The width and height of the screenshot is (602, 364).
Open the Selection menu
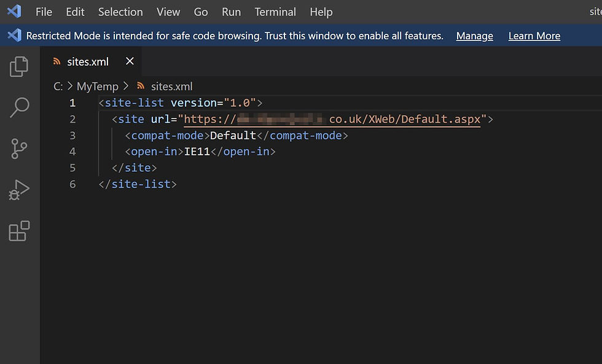[120, 12]
